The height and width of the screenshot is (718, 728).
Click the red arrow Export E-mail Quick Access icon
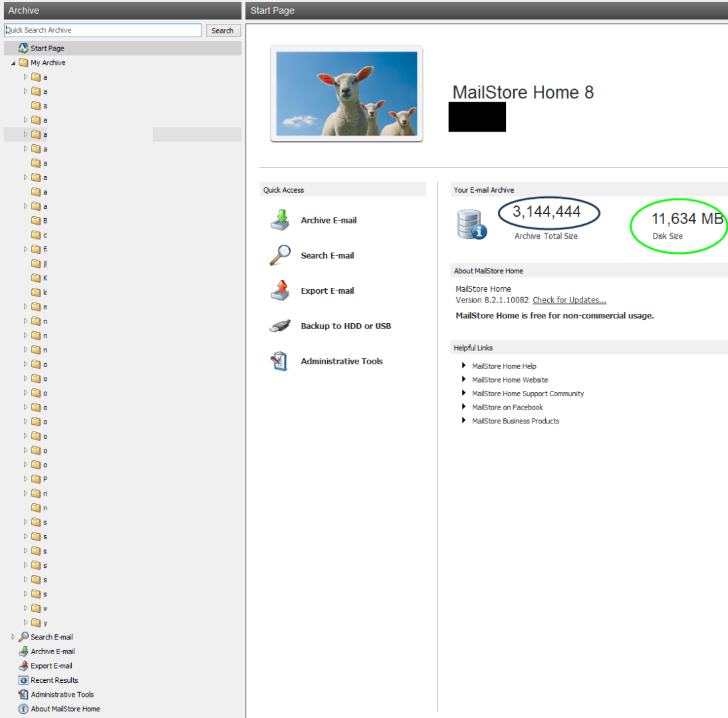coord(281,291)
